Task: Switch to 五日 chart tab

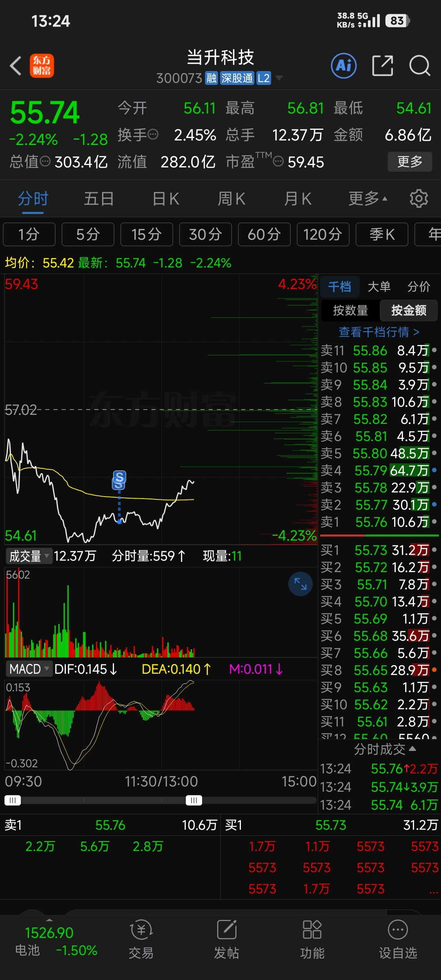Action: pos(99,199)
